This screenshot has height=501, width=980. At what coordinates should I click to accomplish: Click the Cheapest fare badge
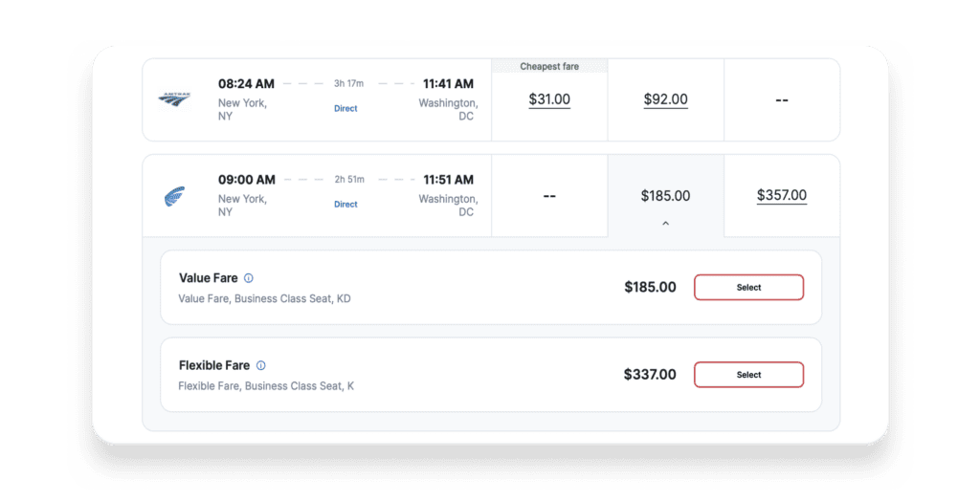[x=549, y=66]
